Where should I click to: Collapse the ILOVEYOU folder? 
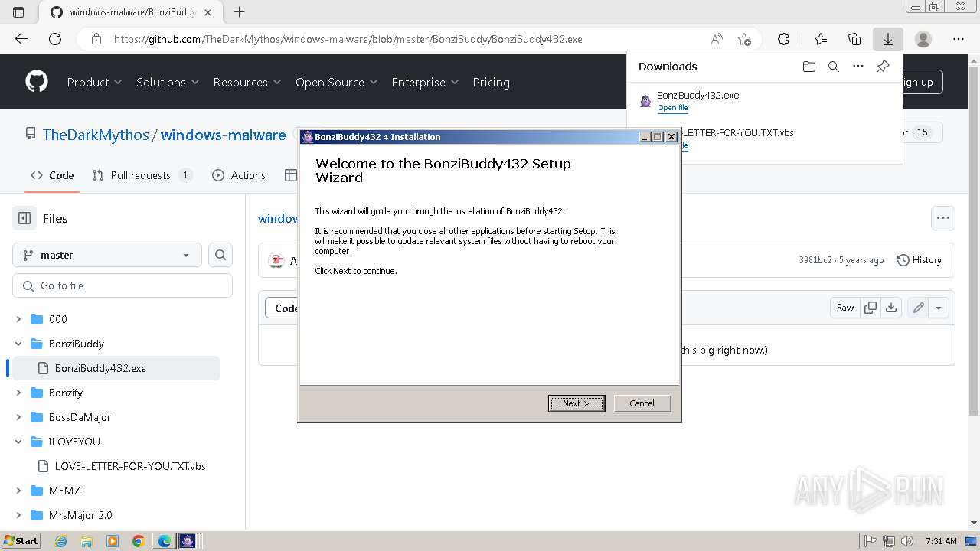click(18, 442)
